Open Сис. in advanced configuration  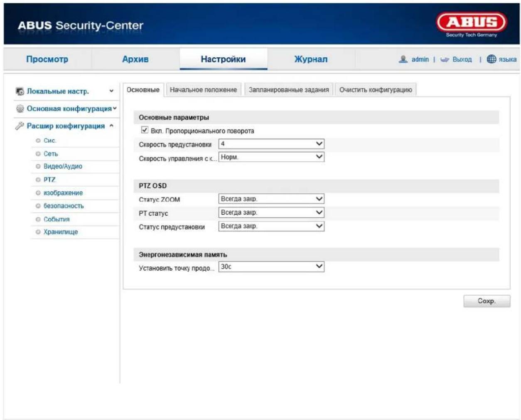click(50, 141)
